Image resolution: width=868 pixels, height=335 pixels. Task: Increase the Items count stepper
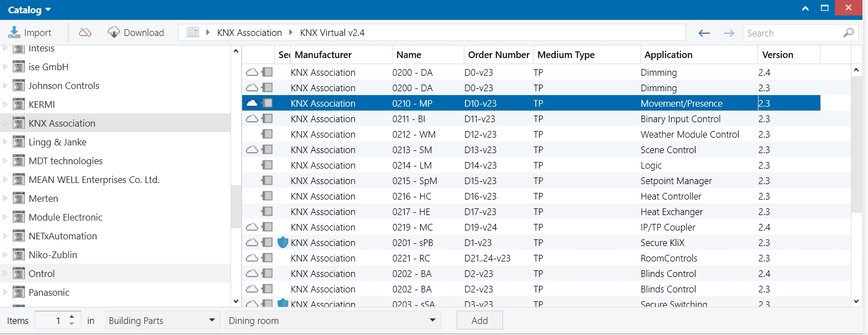(72, 317)
